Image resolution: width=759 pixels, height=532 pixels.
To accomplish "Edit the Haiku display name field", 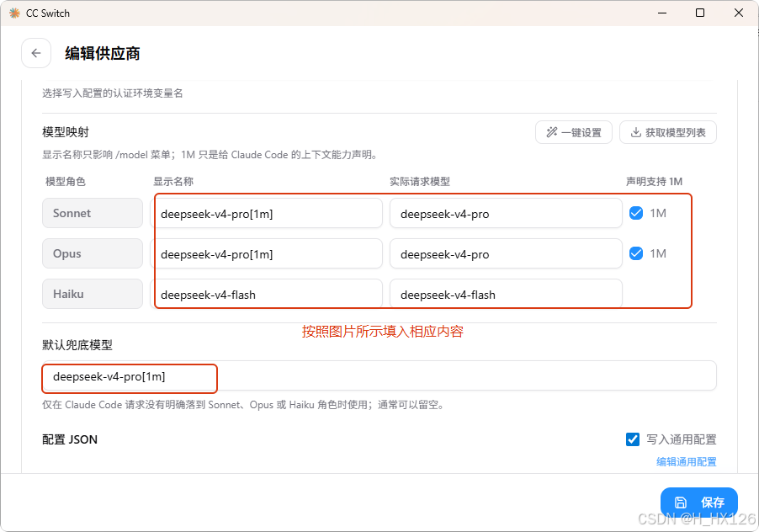I will 266,294.
